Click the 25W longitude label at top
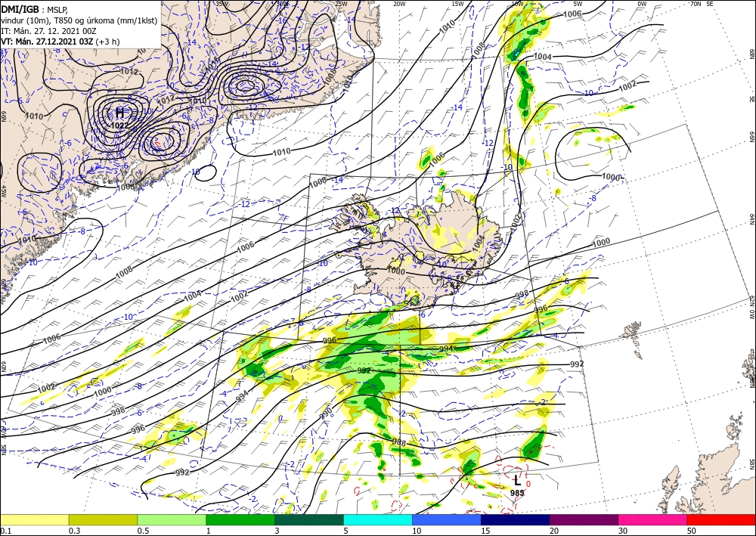The width and height of the screenshot is (756, 536). 342,4
